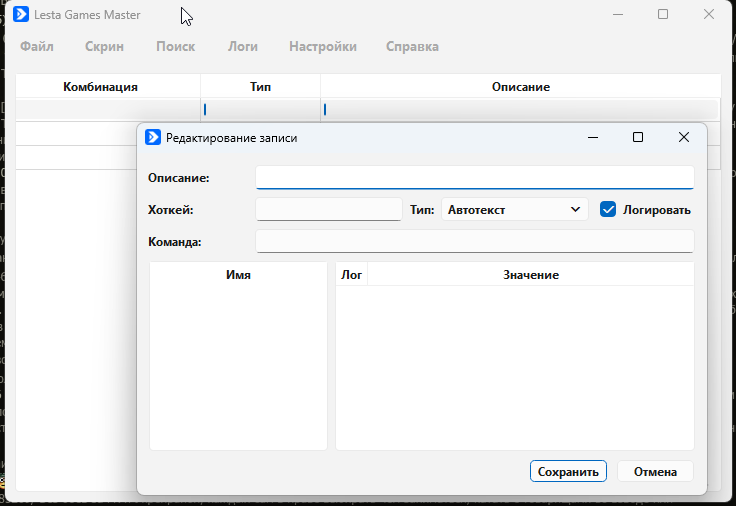Minimize the Редактирование записи dialog

click(593, 137)
